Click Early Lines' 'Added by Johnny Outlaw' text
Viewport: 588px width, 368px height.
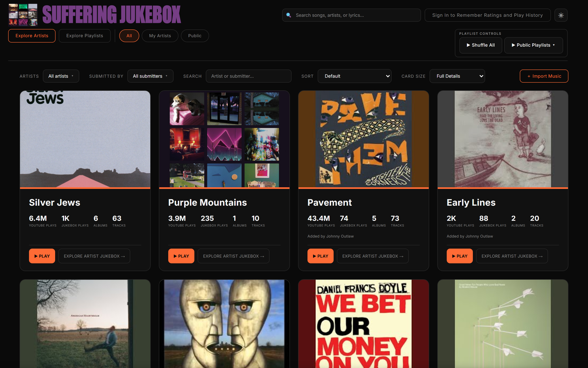pos(470,236)
